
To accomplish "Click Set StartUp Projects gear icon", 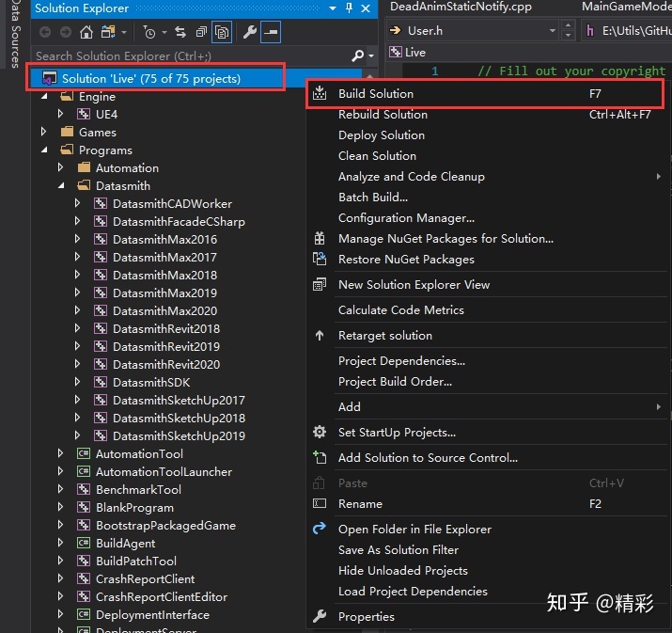I will (320, 432).
